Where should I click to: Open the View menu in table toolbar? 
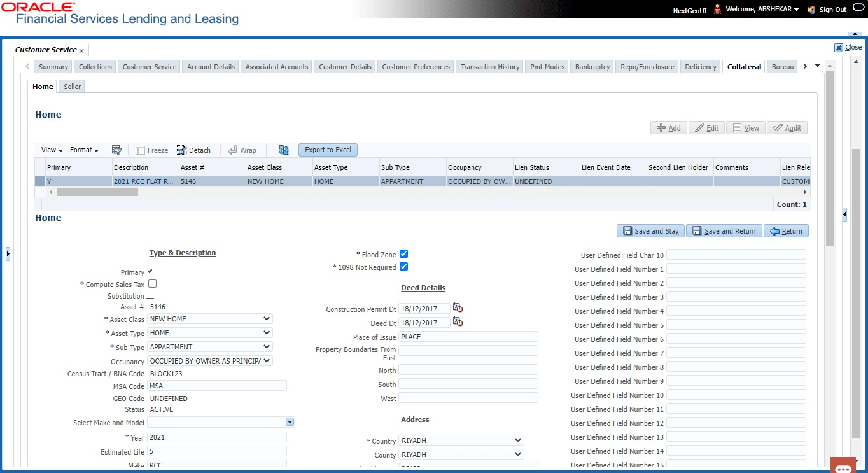pyautogui.click(x=52, y=150)
